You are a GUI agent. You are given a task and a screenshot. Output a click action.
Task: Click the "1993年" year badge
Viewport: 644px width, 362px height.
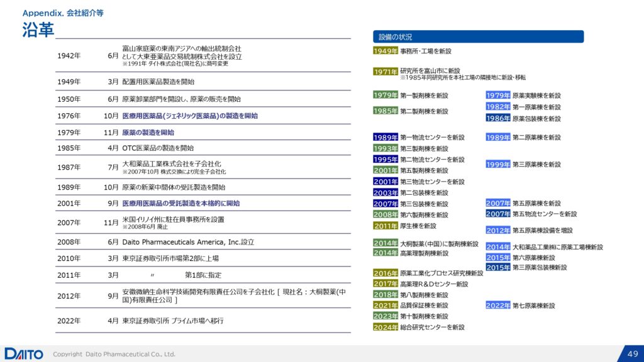pyautogui.click(x=386, y=148)
